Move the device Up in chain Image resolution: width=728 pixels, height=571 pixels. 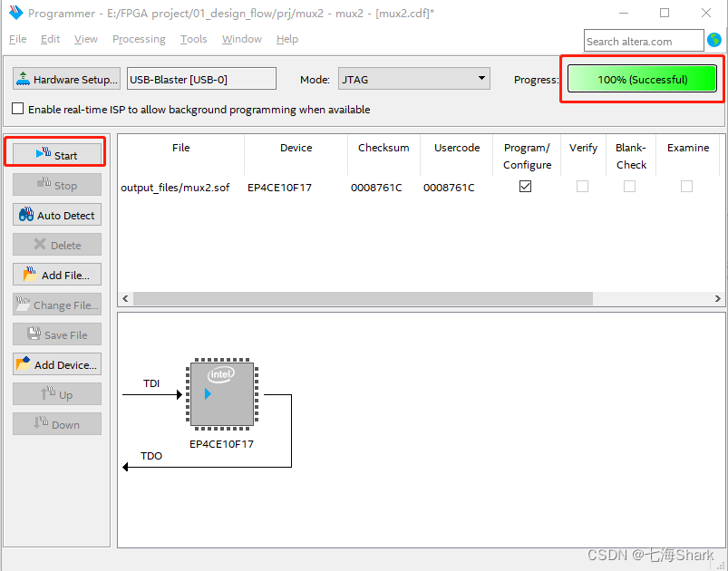(x=56, y=394)
